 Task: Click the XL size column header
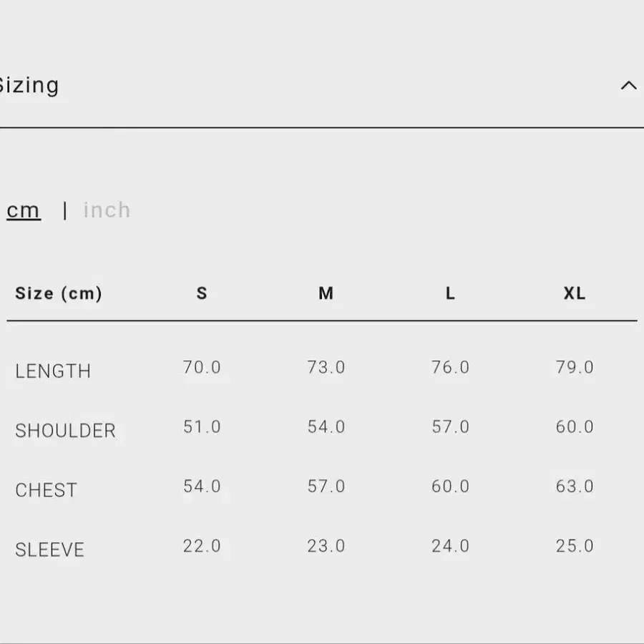tap(574, 293)
